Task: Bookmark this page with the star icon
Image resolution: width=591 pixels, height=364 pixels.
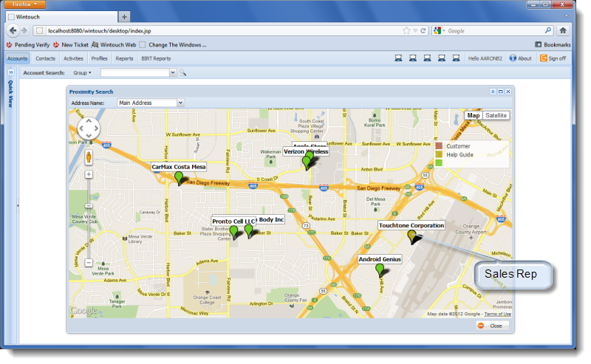Action: tap(406, 31)
